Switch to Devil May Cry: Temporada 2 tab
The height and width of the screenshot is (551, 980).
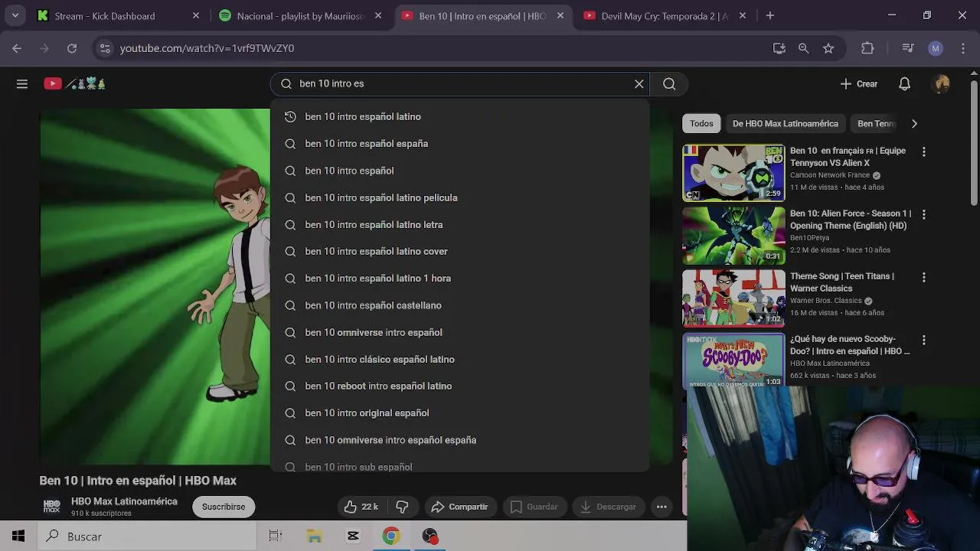pos(665,16)
